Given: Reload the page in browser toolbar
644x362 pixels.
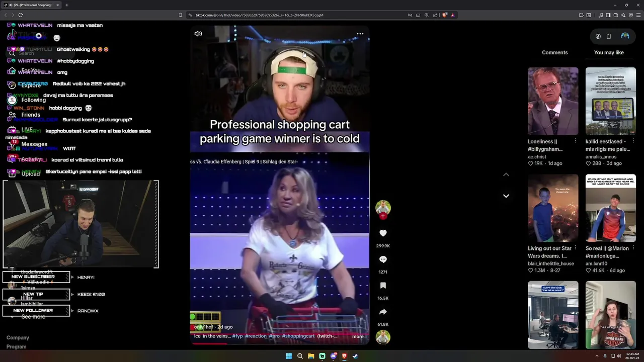Looking at the screenshot, I should pyautogui.click(x=21, y=15).
